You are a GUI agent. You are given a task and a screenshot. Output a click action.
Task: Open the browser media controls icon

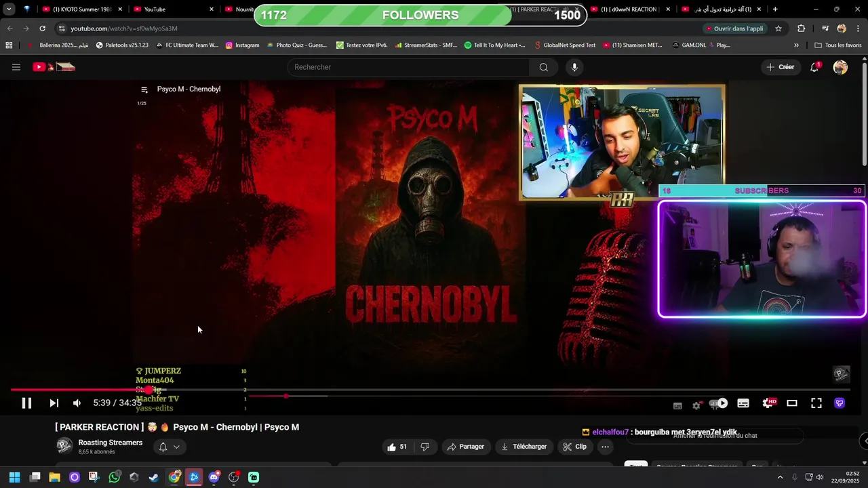point(825,28)
